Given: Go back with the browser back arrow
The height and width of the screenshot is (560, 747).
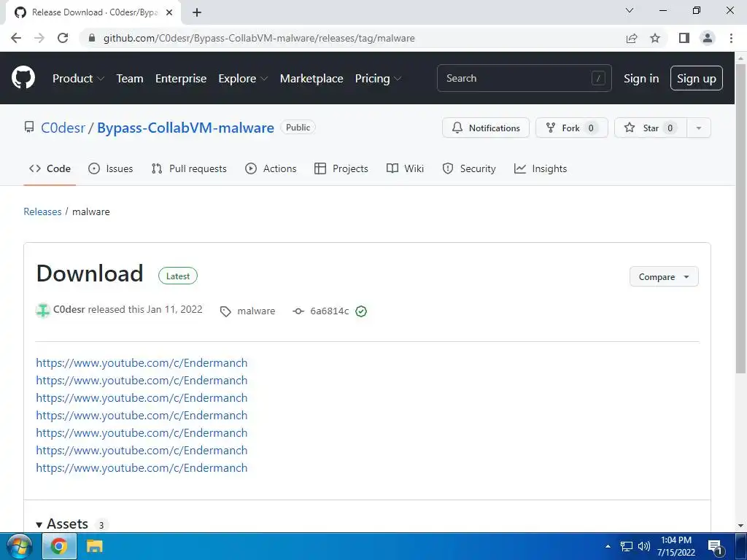Looking at the screenshot, I should click(16, 38).
